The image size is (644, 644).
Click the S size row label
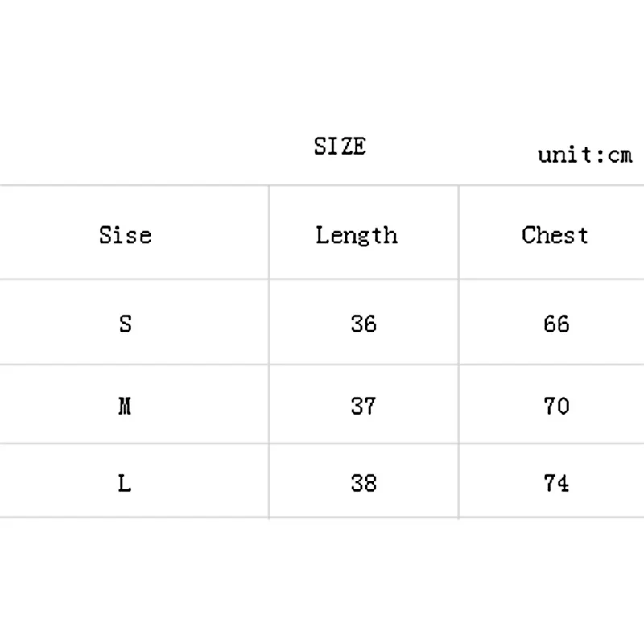126,324
